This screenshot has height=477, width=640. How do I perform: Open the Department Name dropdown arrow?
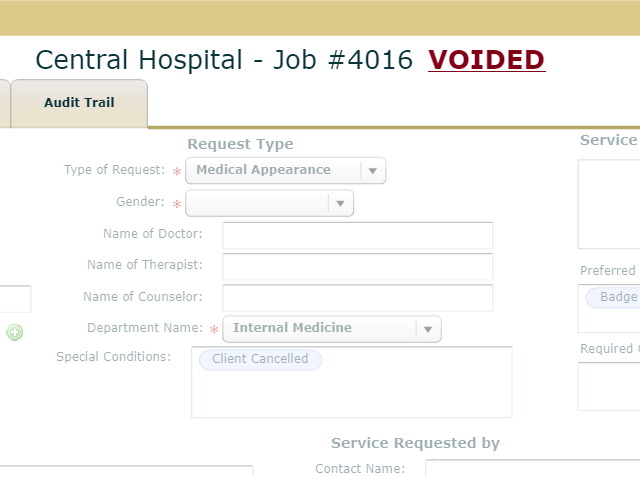[428, 329]
